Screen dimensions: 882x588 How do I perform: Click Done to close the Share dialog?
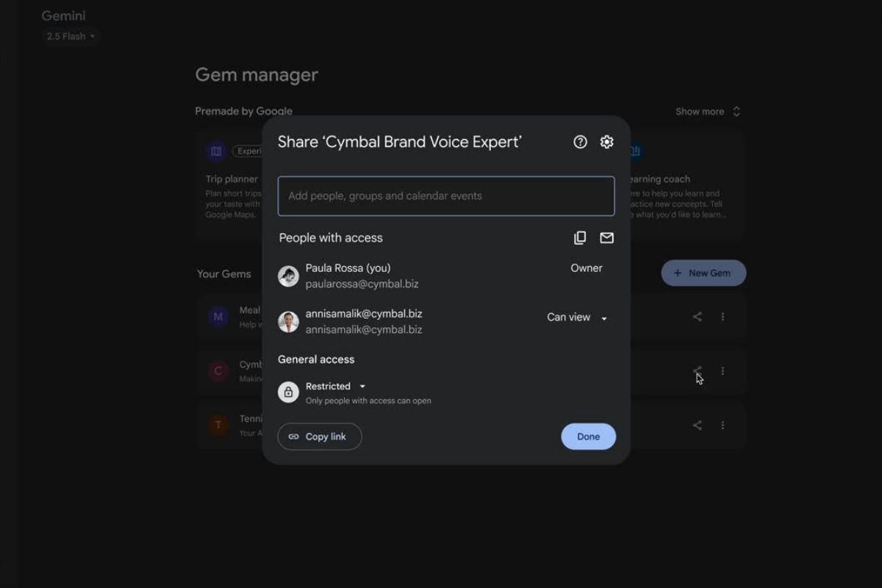tap(589, 437)
